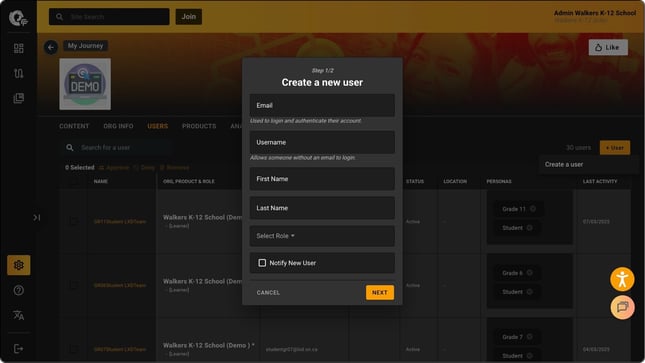Click the Grade 7 persona tag
Screen dimensions: 645x363
pos(517,337)
